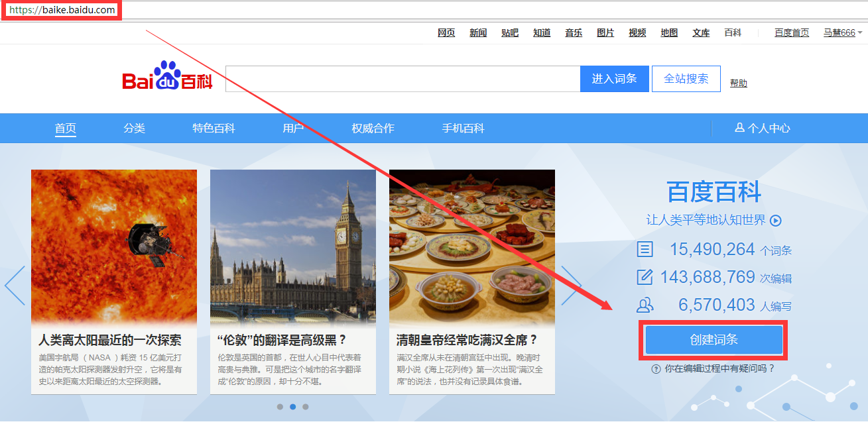Click the 进入词条 button
The height and width of the screenshot is (432, 868).
point(615,79)
